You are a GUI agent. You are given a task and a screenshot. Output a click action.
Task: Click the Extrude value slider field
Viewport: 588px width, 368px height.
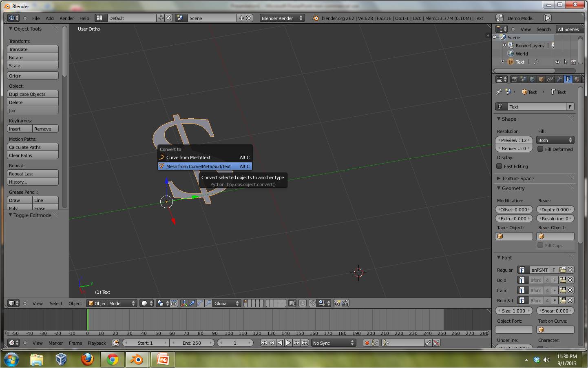pyautogui.click(x=514, y=218)
